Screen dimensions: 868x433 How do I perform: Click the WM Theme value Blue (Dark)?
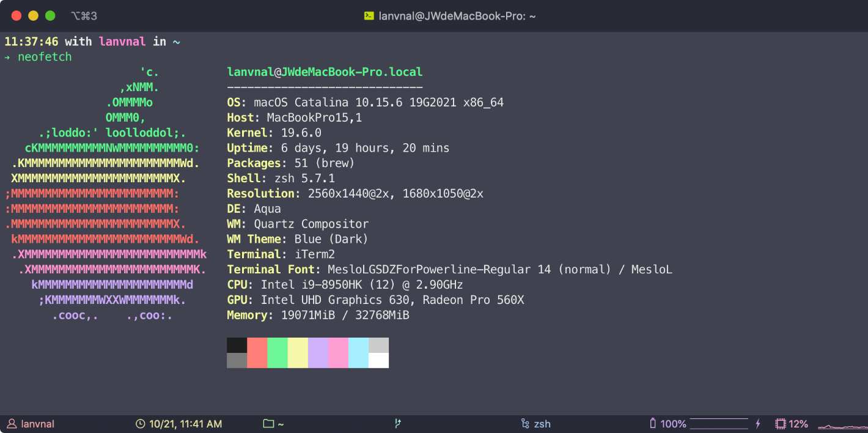[x=331, y=239]
